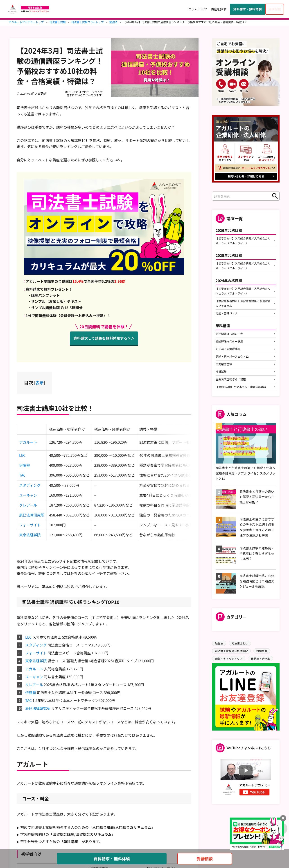Screen dimensions: 289x868
Task: Play the YouTube channel video
Action: (246, 770)
